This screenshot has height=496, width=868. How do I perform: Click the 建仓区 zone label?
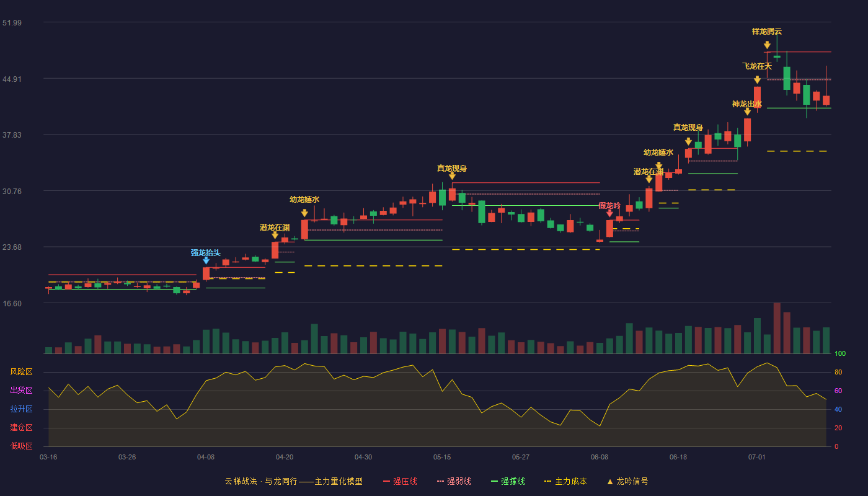(x=21, y=428)
